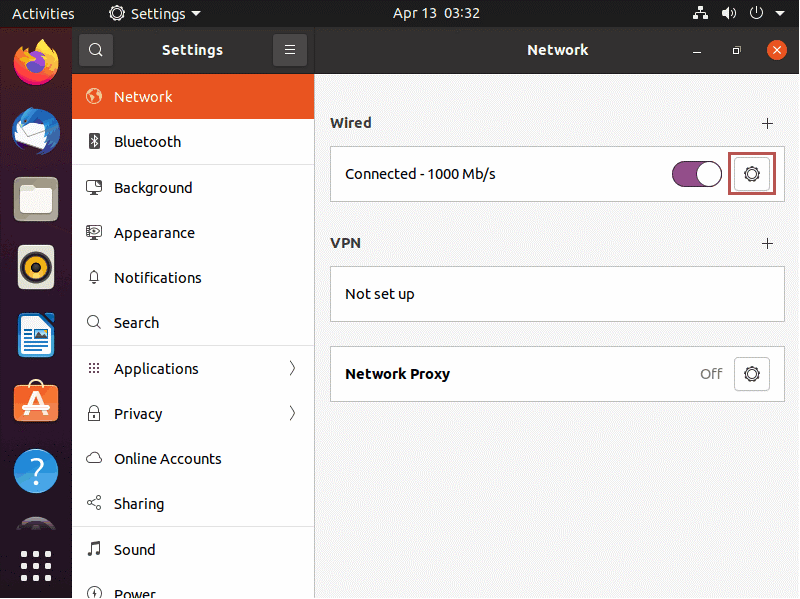
Task: Expand the Applications settings submenu
Action: 193,368
